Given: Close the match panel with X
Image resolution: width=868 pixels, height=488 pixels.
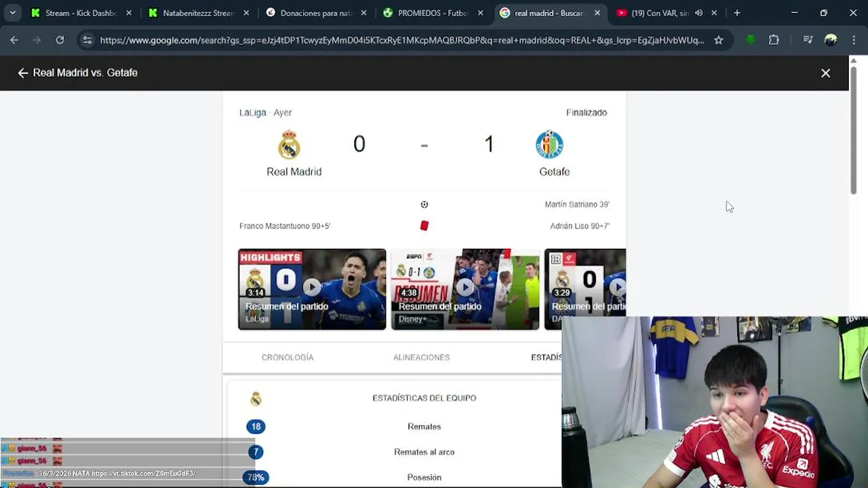Looking at the screenshot, I should 826,73.
